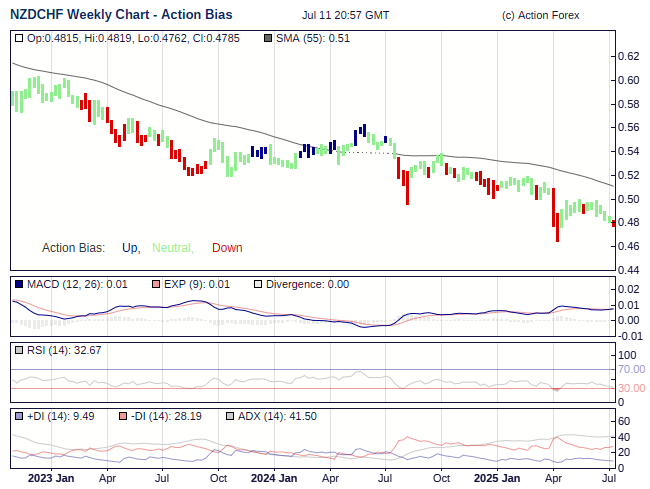Select the green 'Neutral' Action Bias label
The height and width of the screenshot is (489, 650).
click(x=172, y=248)
